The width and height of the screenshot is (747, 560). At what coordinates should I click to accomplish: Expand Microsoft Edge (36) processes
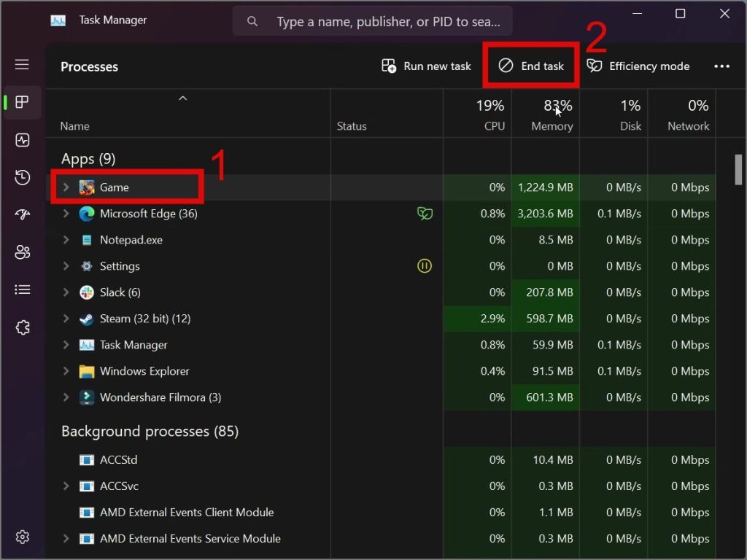[66, 214]
